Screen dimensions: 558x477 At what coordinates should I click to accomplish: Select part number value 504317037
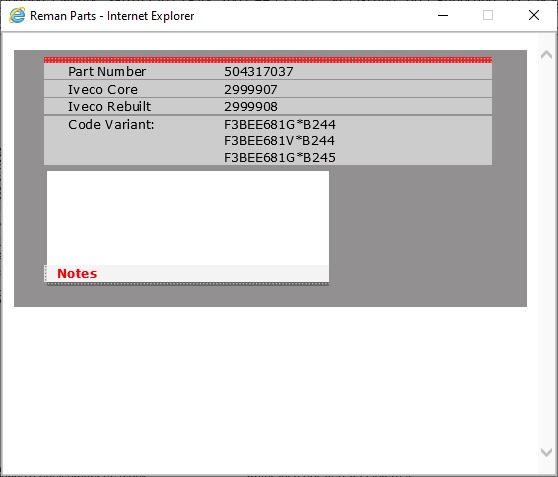259,72
